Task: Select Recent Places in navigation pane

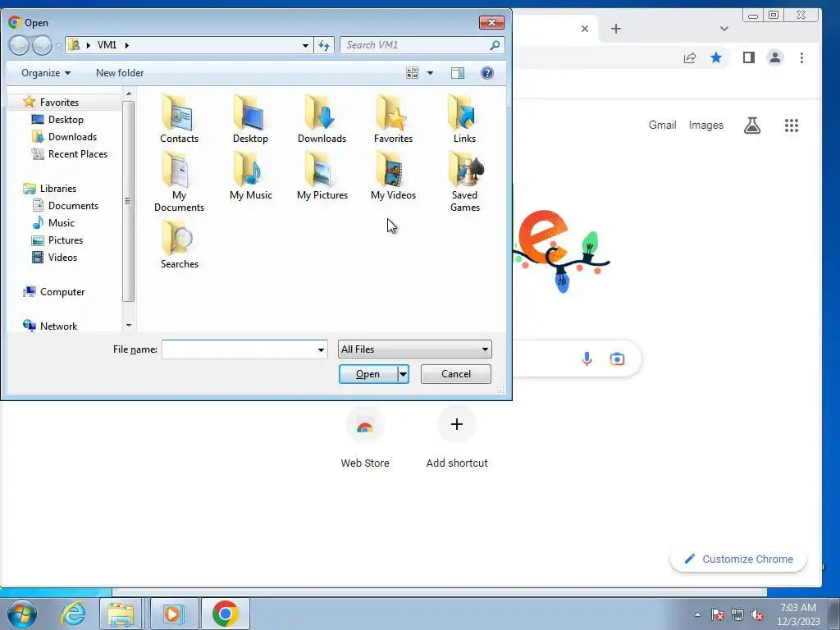Action: [x=78, y=153]
